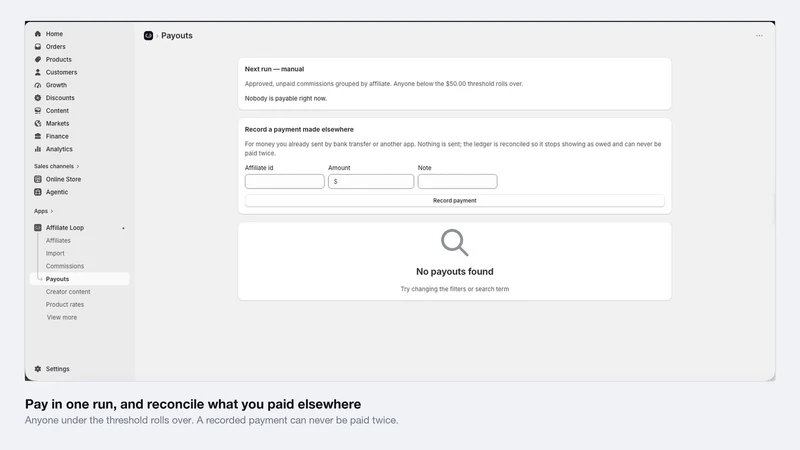800x450 pixels.
Task: Click 'Nobody is payable right now.' text
Action: [x=286, y=98]
